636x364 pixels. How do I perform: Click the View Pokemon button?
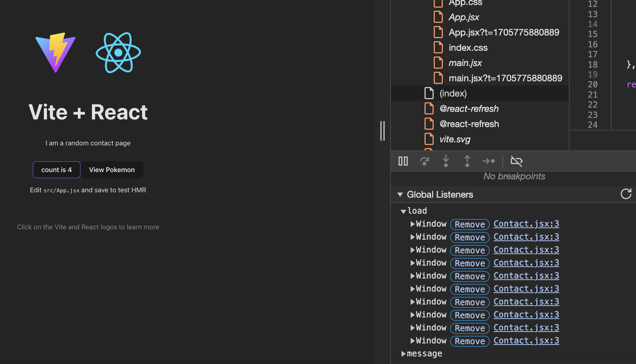[x=112, y=170]
